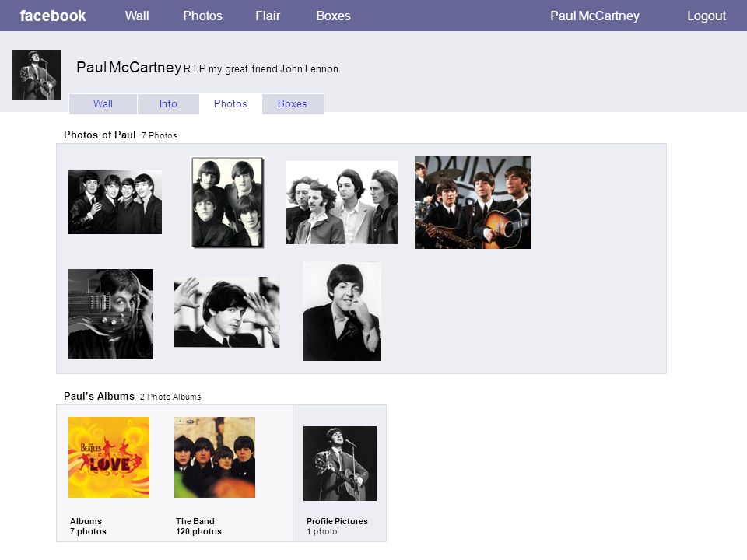Open The Band album cover thumbnail
The image size is (747, 560).
click(215, 457)
